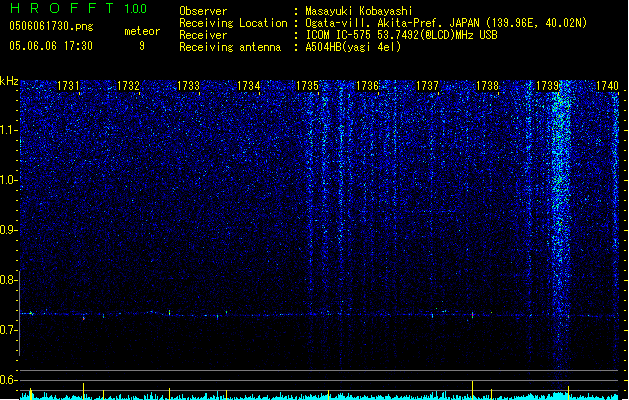Click the 1736 time marker
This screenshot has height=400, width=629.
pyautogui.click(x=367, y=86)
